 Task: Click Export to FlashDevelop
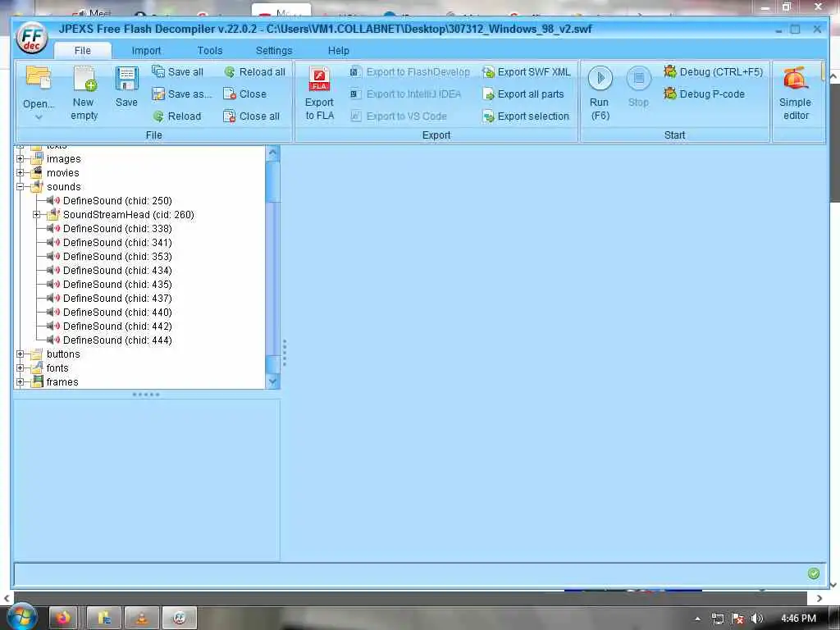[x=410, y=72]
